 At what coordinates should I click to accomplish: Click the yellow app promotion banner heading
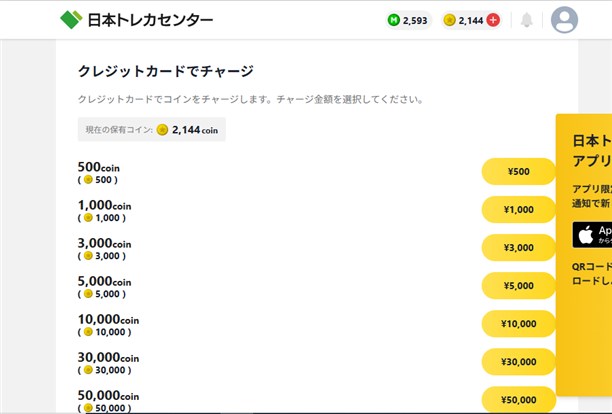591,150
